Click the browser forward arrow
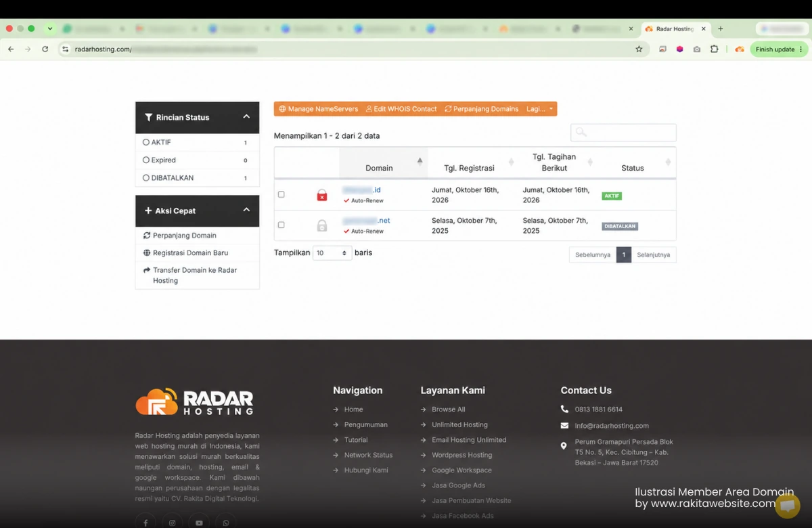Viewport: 812px width, 528px height. click(x=28, y=49)
